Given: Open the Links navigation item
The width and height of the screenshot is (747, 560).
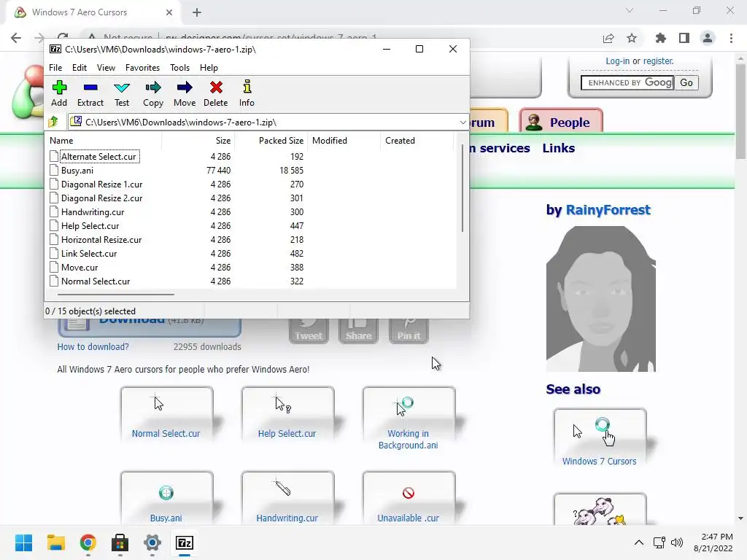Looking at the screenshot, I should pyautogui.click(x=558, y=148).
